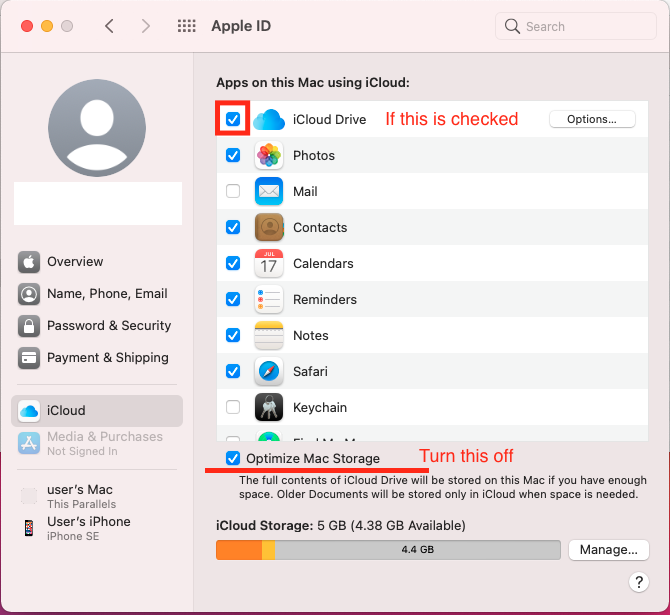Select User's iPhone device entry
Image resolution: width=670 pixels, height=615 pixels.
(x=97, y=528)
